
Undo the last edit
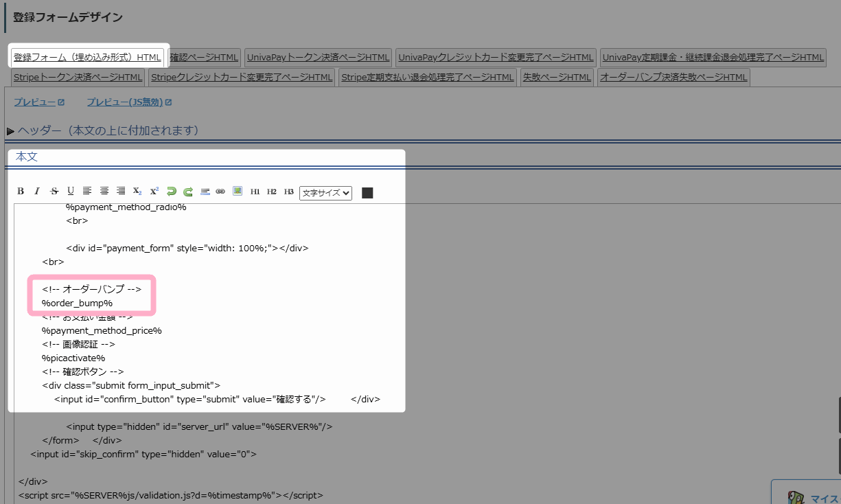point(171,192)
